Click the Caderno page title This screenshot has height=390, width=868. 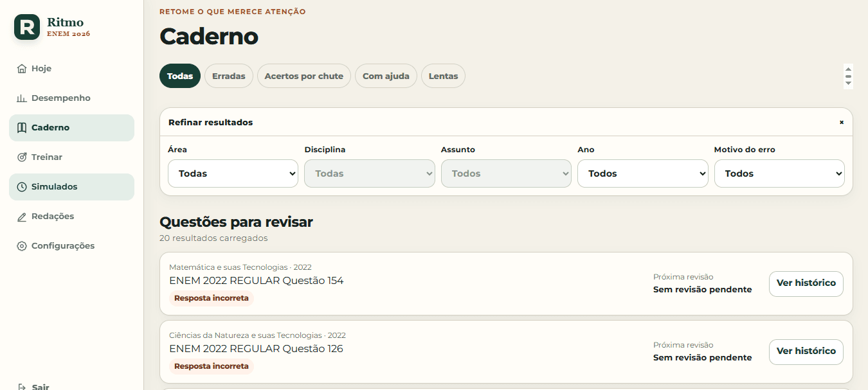[x=209, y=37]
